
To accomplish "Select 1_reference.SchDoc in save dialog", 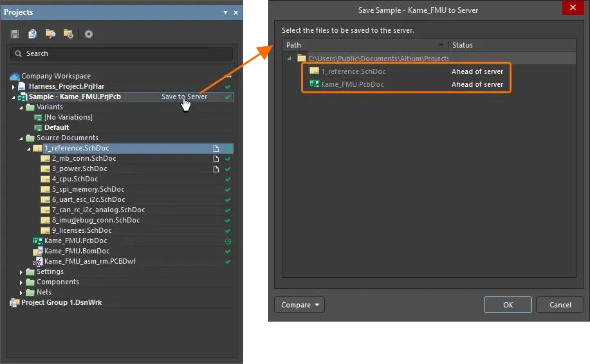I will [353, 71].
